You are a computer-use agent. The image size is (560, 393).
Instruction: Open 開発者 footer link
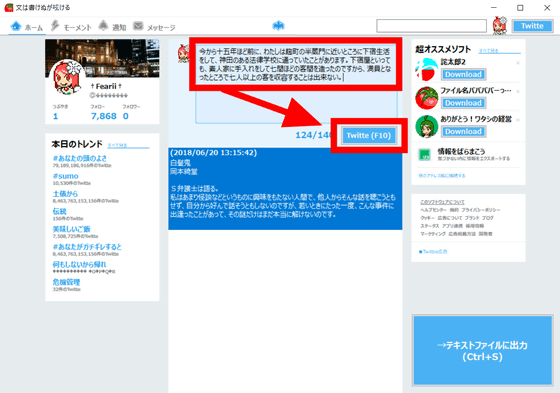pyautogui.click(x=485, y=234)
